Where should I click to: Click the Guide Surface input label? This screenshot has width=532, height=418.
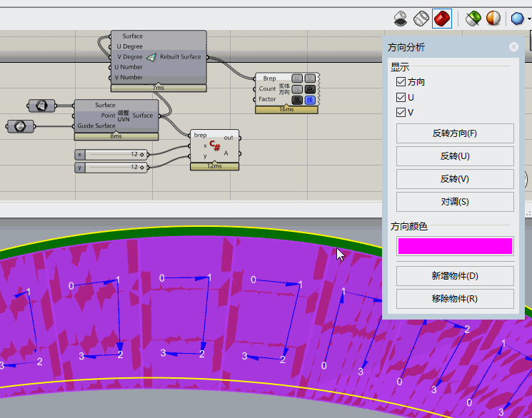(x=96, y=126)
